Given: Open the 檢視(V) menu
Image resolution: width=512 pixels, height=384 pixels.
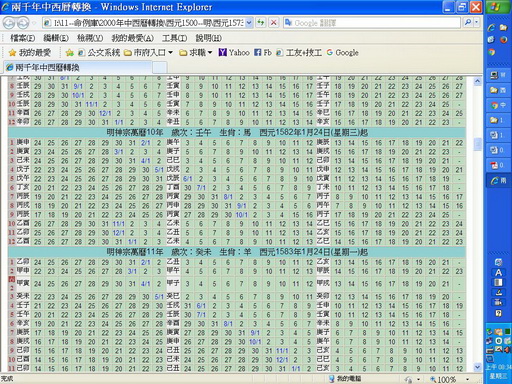Looking at the screenshot, I should [90, 38].
